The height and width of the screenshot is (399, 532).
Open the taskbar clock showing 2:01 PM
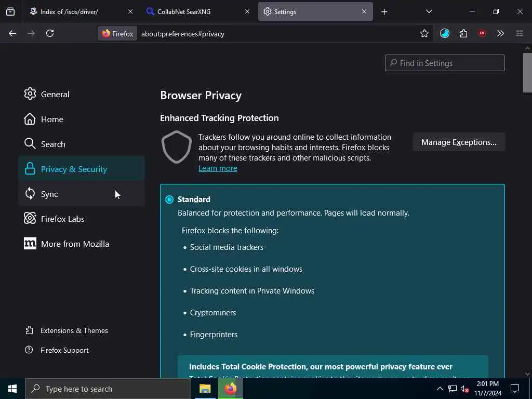(x=487, y=389)
